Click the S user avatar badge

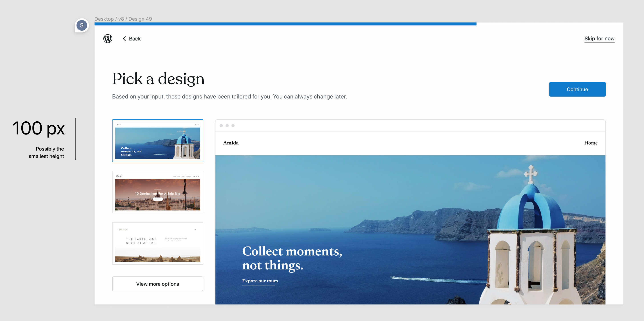[82, 25]
